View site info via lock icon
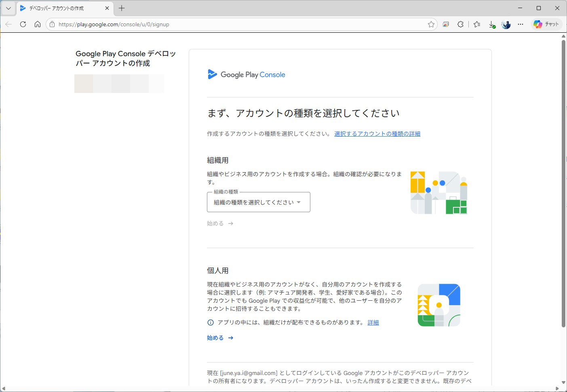Image resolution: width=567 pixels, height=392 pixels. [x=52, y=24]
